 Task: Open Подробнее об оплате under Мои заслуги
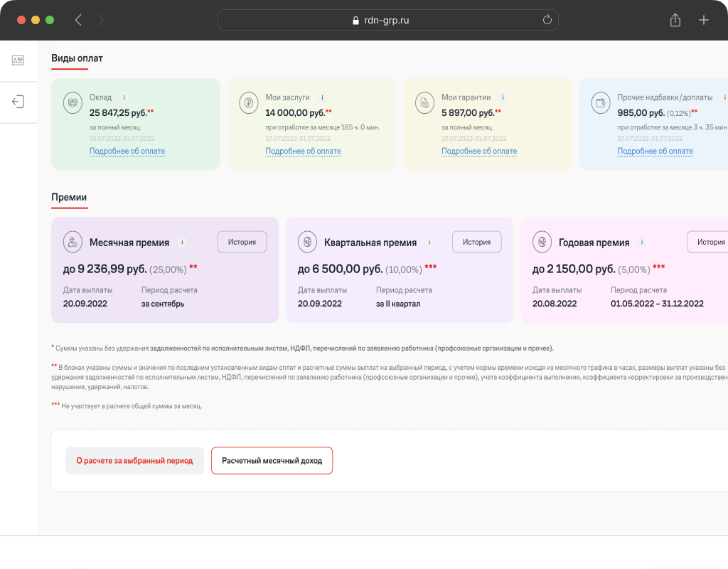tap(303, 151)
